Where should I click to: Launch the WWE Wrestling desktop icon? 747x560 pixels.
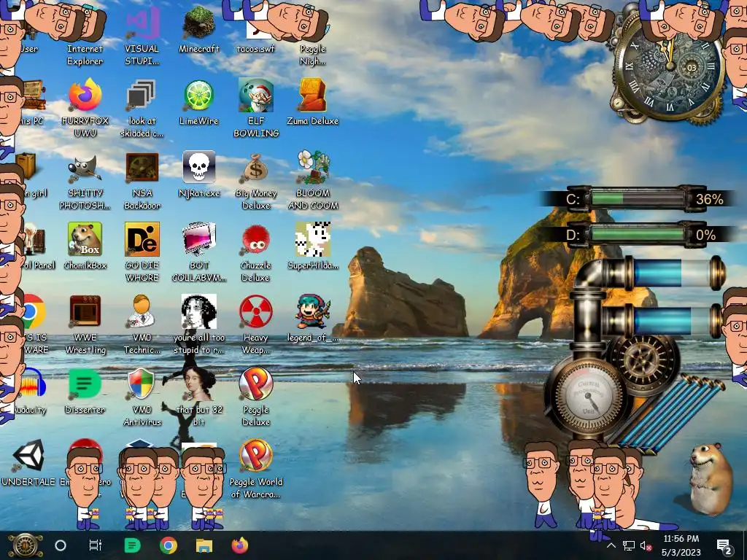pyautogui.click(x=85, y=324)
